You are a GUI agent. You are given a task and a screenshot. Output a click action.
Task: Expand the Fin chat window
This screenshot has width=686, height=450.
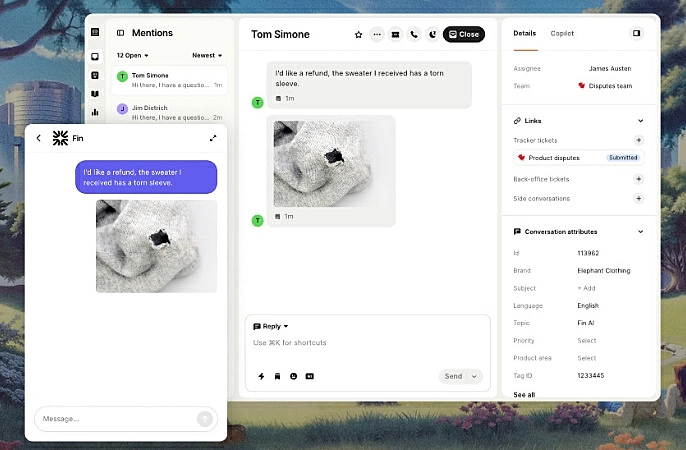point(213,138)
